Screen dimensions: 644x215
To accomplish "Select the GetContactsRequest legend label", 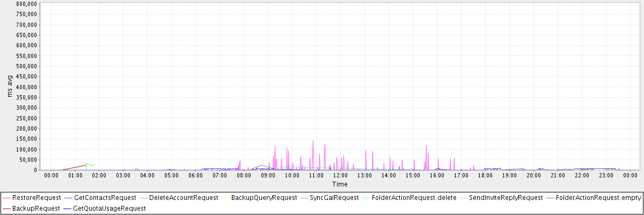I will click(105, 198).
